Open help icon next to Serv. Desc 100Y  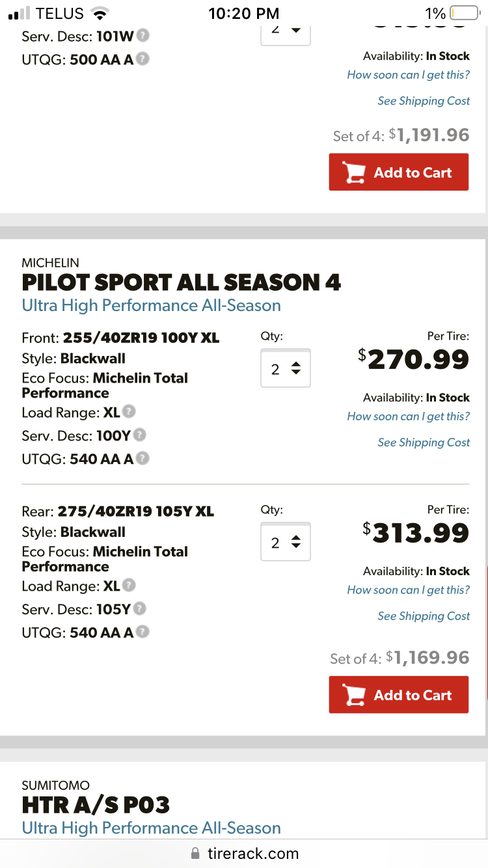[139, 435]
